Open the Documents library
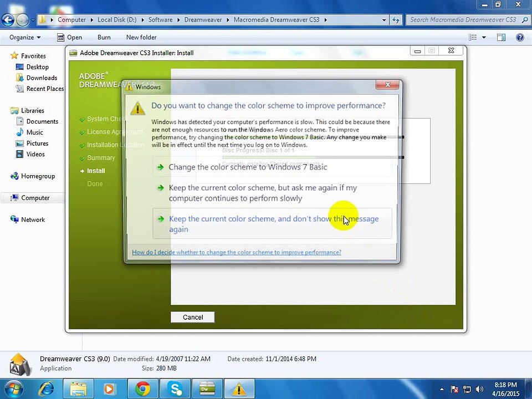 42,121
